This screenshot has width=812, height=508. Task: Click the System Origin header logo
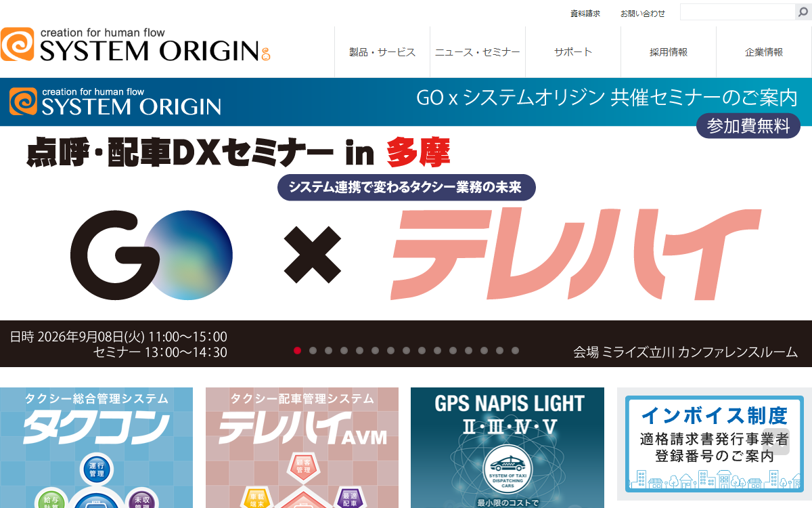coord(135,45)
